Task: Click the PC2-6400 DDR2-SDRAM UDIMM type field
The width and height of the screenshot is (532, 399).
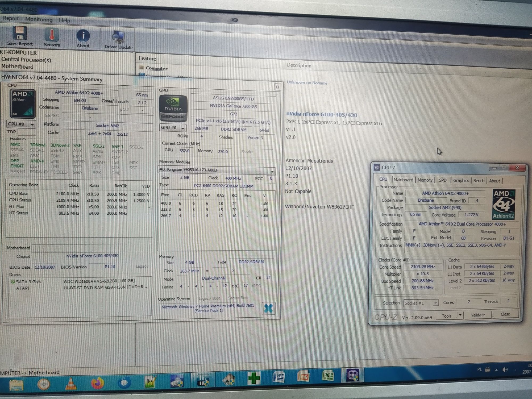Action: click(x=223, y=186)
